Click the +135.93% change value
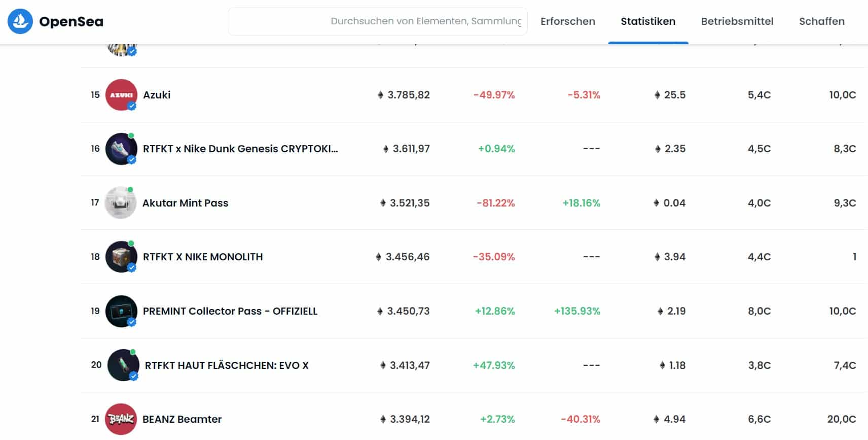This screenshot has width=868, height=440. point(577,311)
